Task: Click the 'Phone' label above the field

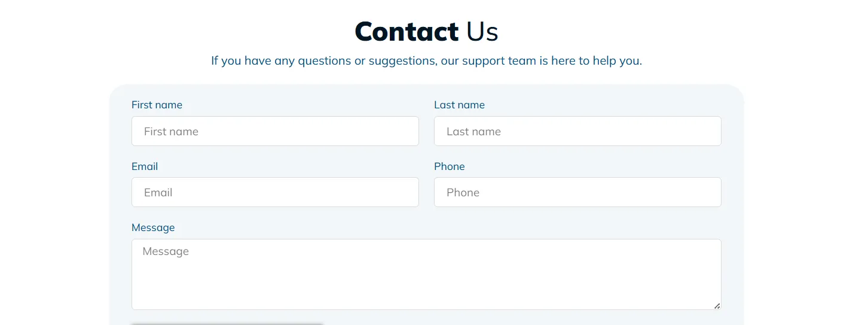Action: 449,166
